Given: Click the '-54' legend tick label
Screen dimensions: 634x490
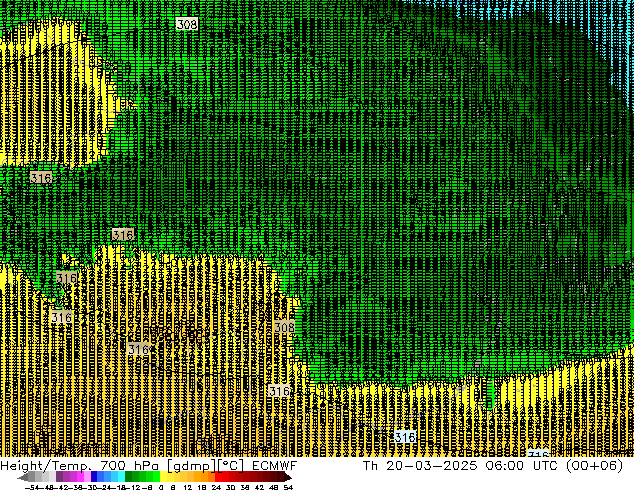Looking at the screenshot, I should [x=32, y=487].
